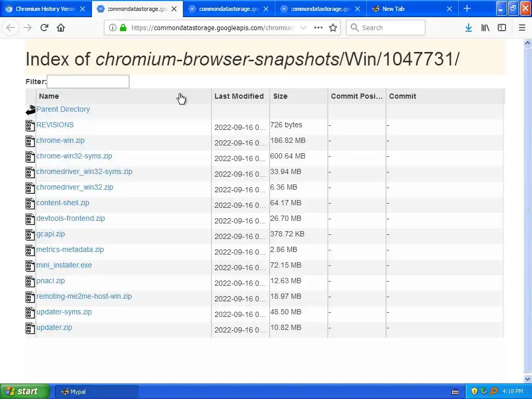Bookmark this page with the star
532x399 pixels.
coord(333,28)
